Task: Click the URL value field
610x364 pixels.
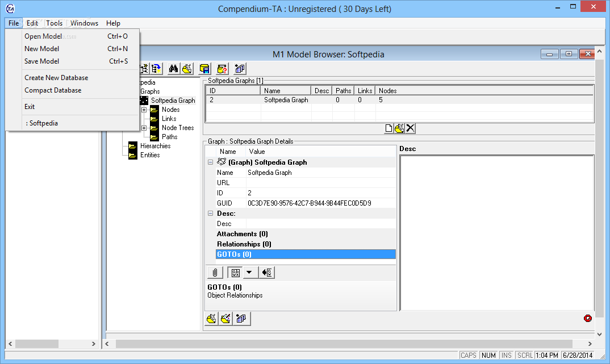Action: 321,183
